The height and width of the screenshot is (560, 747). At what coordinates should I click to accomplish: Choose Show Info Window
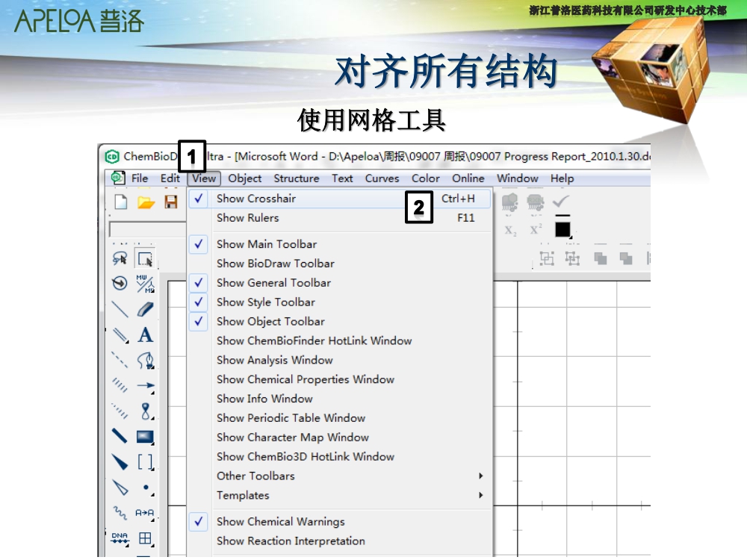[x=339, y=399]
